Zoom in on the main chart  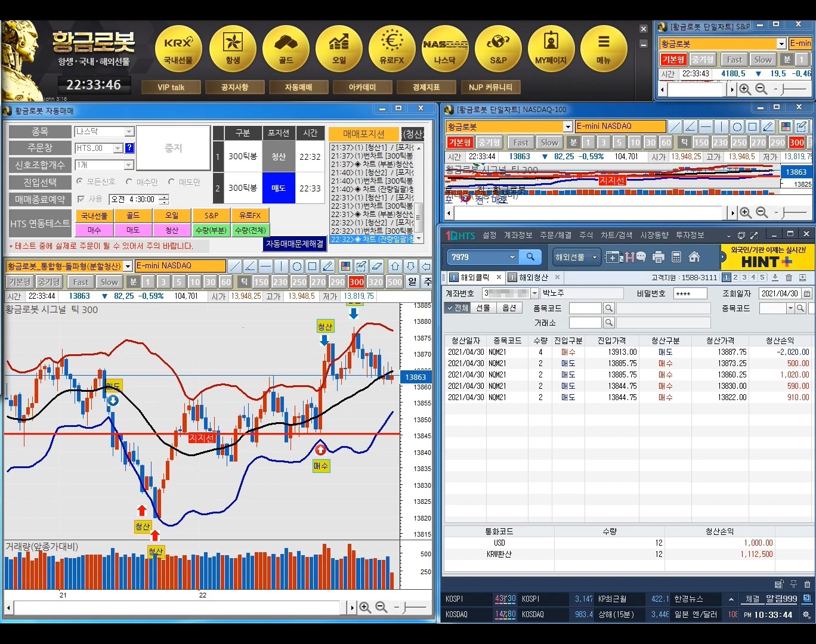tap(365, 608)
